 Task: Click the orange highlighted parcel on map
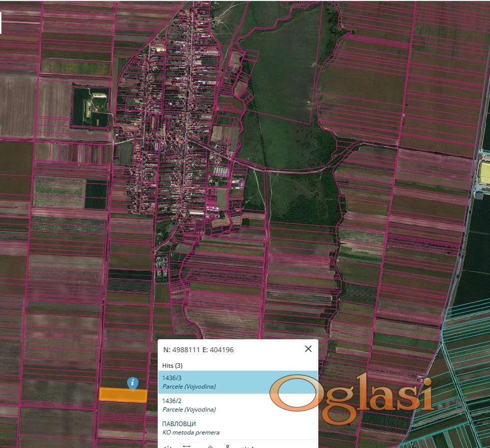tap(123, 395)
